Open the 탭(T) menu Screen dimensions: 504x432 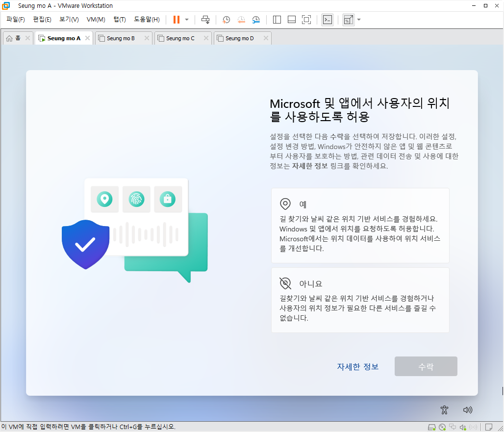[x=120, y=20]
